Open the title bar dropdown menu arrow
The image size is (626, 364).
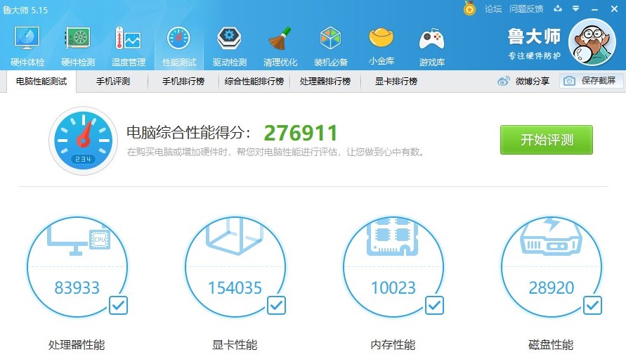[575, 8]
